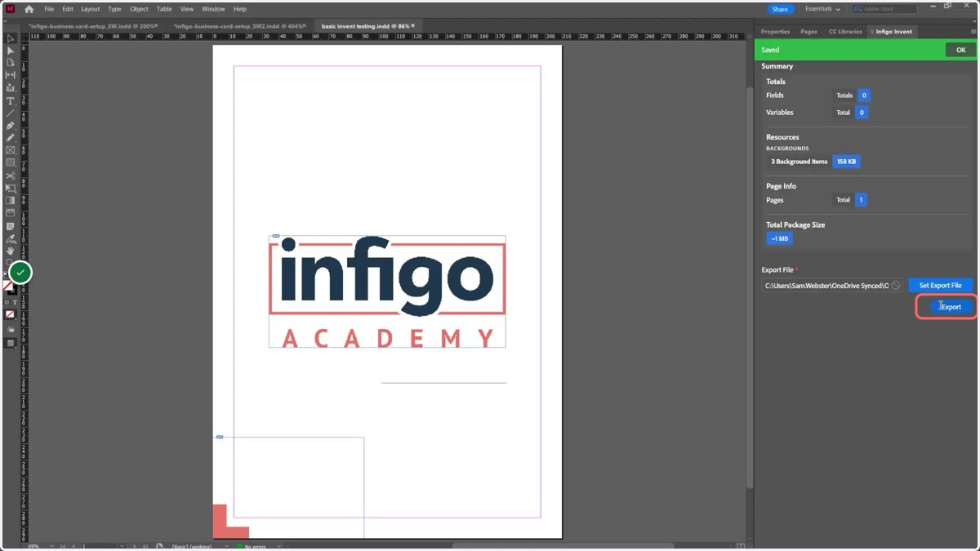Click the Adobe Stock search field

(884, 9)
